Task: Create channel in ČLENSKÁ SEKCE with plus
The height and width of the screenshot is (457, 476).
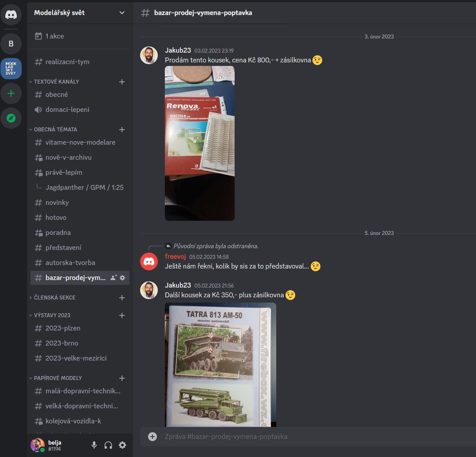Action: click(122, 297)
